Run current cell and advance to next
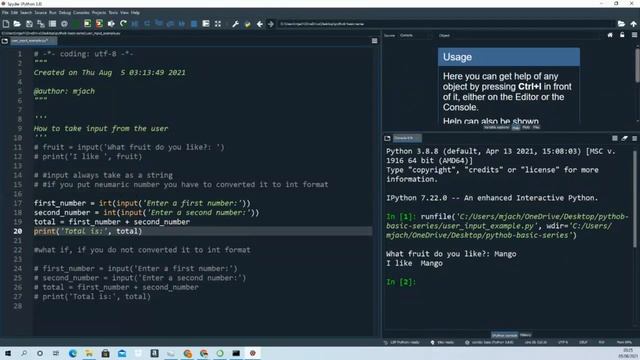 tap(99, 24)
